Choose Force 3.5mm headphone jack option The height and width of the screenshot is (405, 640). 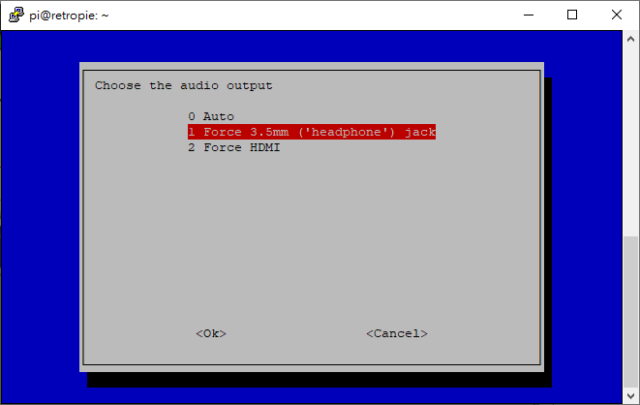coord(312,132)
